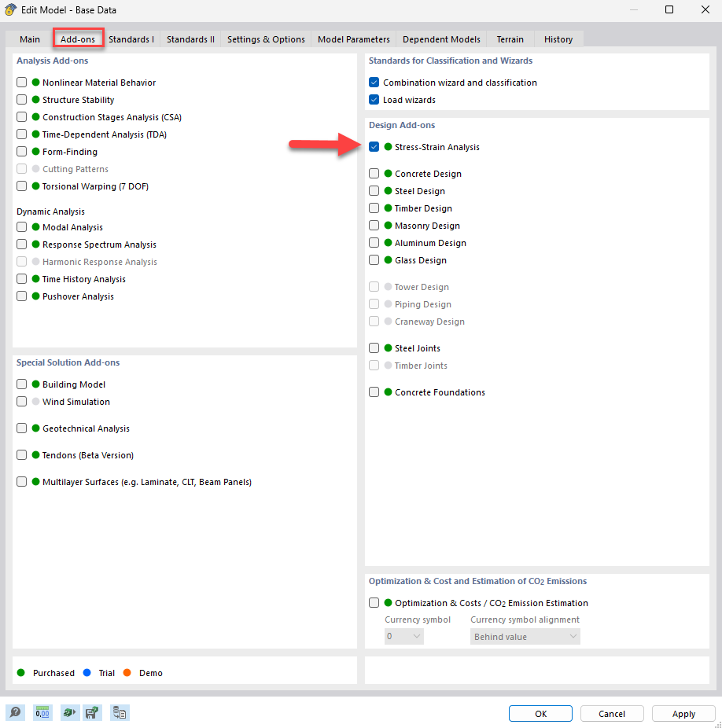Check the Steel Design checkbox
Viewport: 722px width, 728px height.
pos(374,191)
